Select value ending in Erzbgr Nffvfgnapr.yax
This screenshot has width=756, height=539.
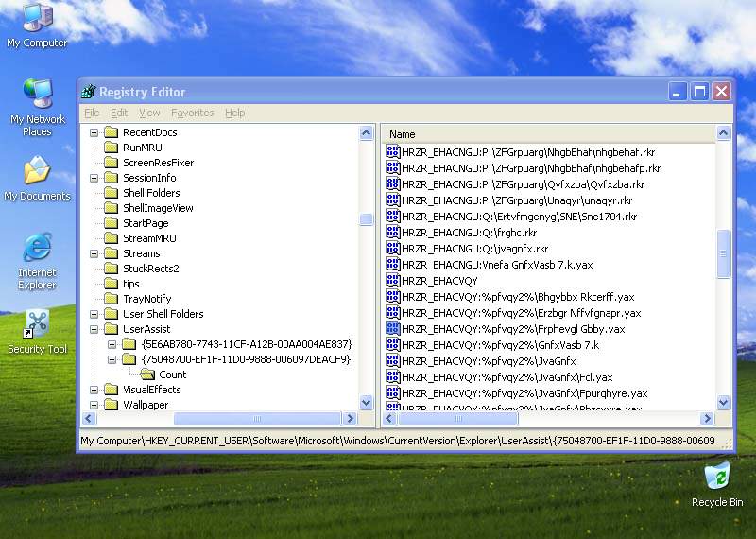522,313
